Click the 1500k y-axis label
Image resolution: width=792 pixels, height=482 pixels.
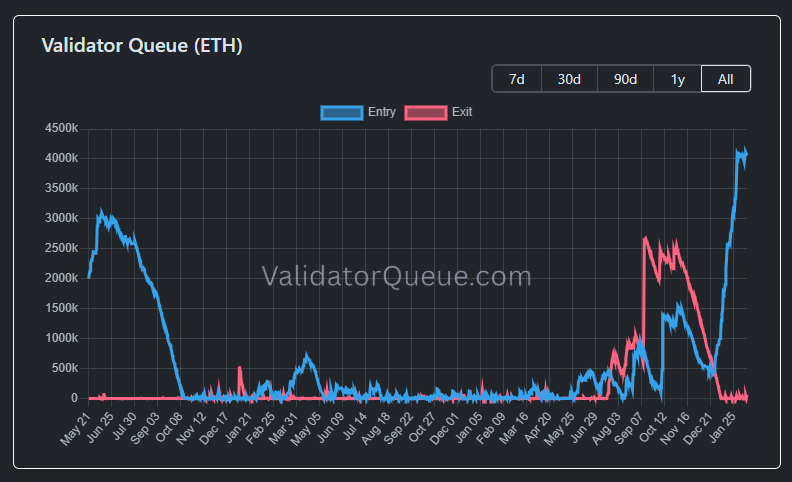pos(60,308)
